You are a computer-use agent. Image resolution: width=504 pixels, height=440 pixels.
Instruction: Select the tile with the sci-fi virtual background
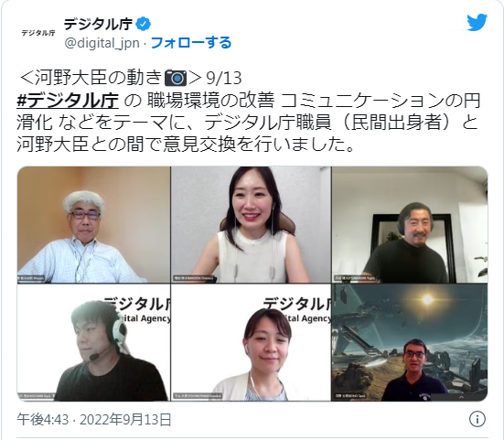[410, 343]
